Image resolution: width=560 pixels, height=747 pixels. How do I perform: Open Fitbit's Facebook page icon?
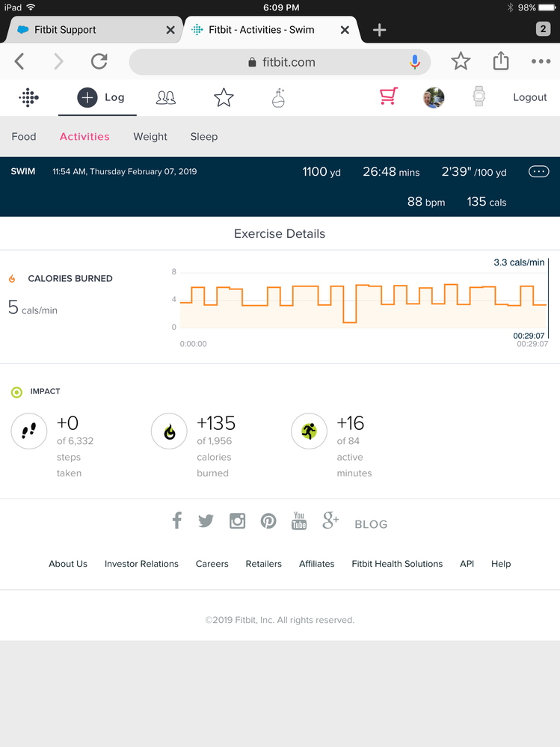coord(176,520)
